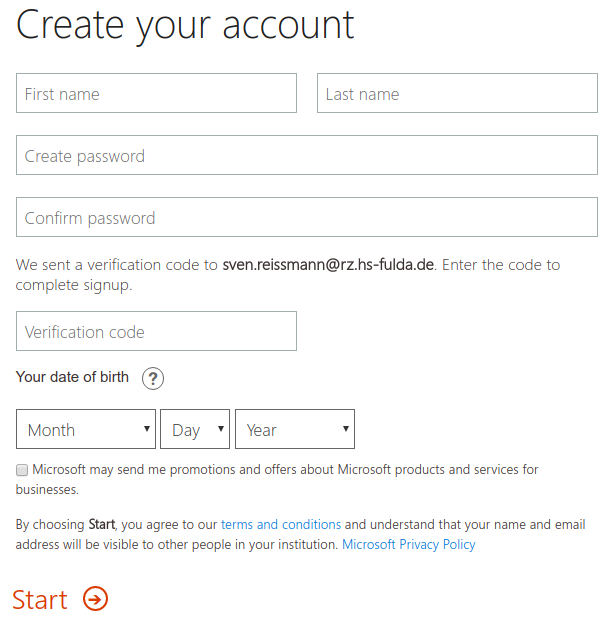Click the circled arrow icon beside Start
611x639 pixels.
[96, 599]
